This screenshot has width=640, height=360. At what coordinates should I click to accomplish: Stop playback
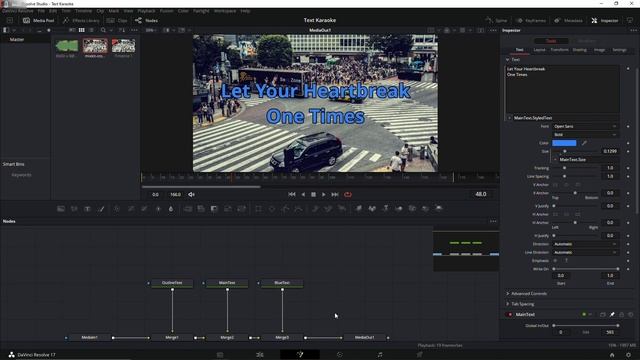coord(313,195)
